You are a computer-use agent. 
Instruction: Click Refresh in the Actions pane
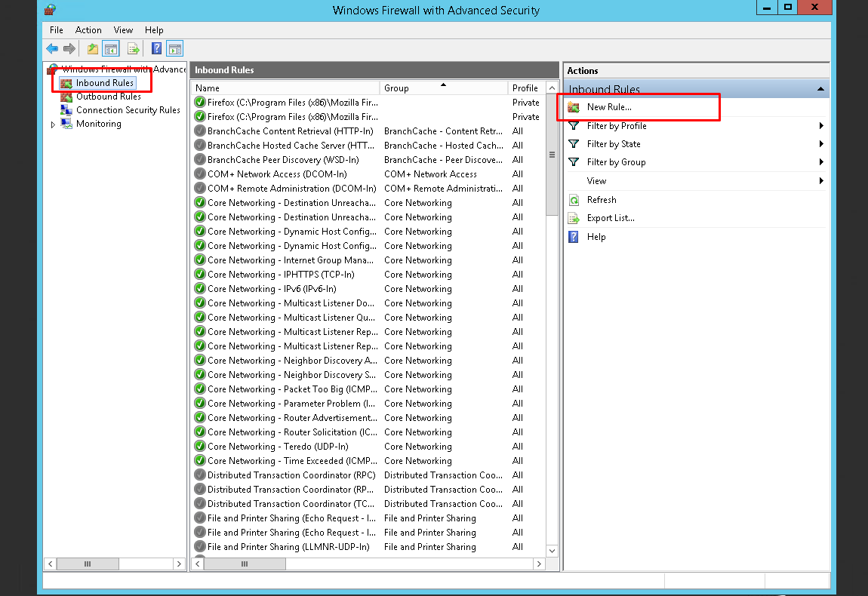[602, 200]
